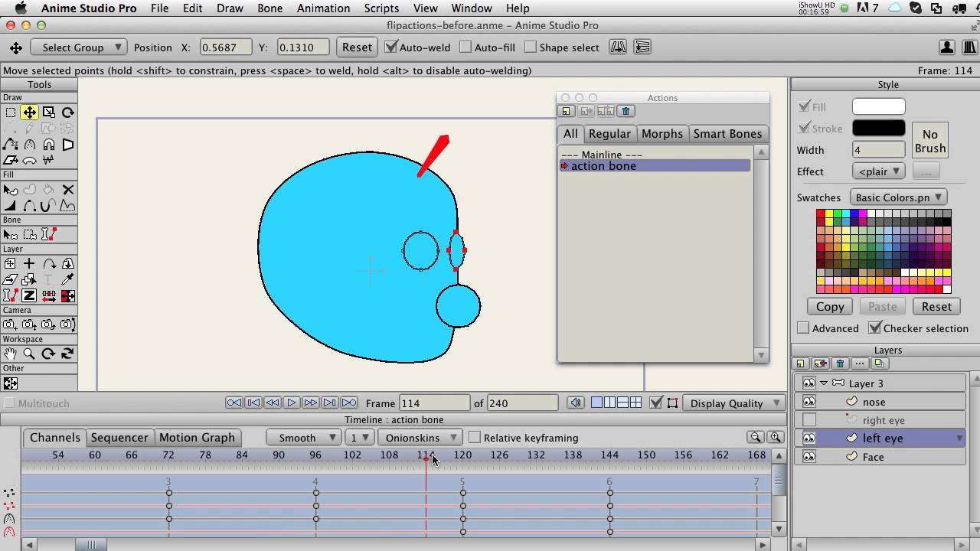Open layer settings ellipsis button
Image resolution: width=980 pixels, height=551 pixels.
[x=860, y=364]
